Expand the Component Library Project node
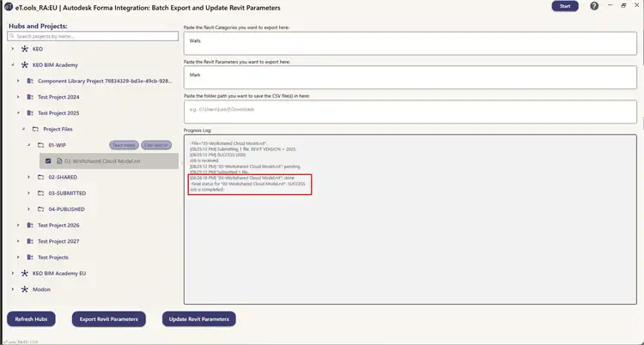The image size is (644, 345). point(18,81)
